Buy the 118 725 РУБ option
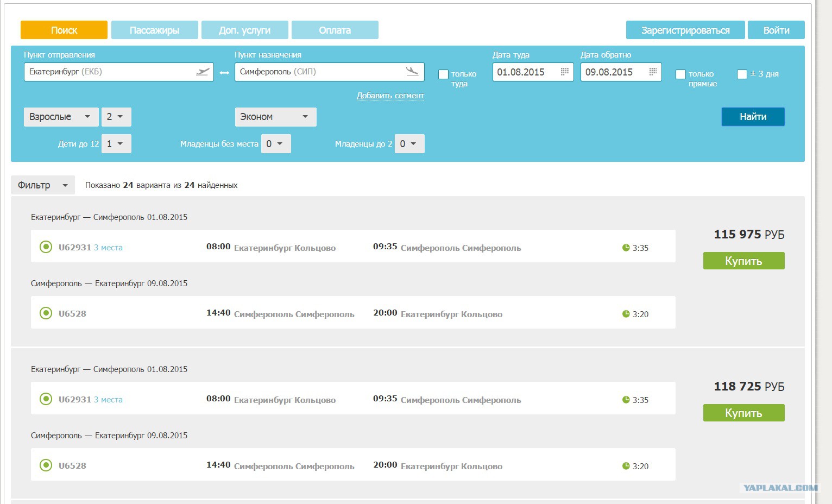Image resolution: width=832 pixels, height=504 pixels. click(743, 413)
